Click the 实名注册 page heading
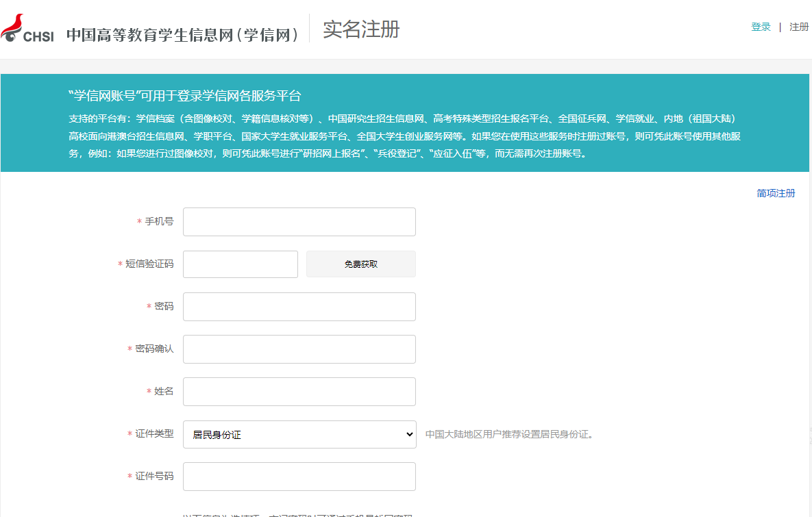This screenshot has height=517, width=812. click(x=361, y=29)
